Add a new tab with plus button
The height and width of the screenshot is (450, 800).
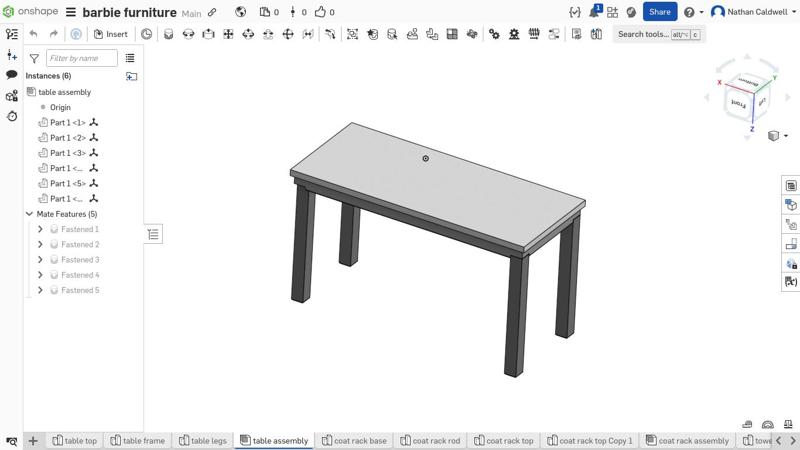pyautogui.click(x=33, y=441)
